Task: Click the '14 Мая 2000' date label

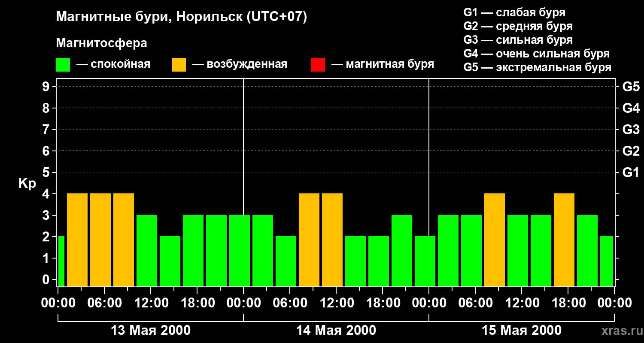Action: click(x=336, y=330)
